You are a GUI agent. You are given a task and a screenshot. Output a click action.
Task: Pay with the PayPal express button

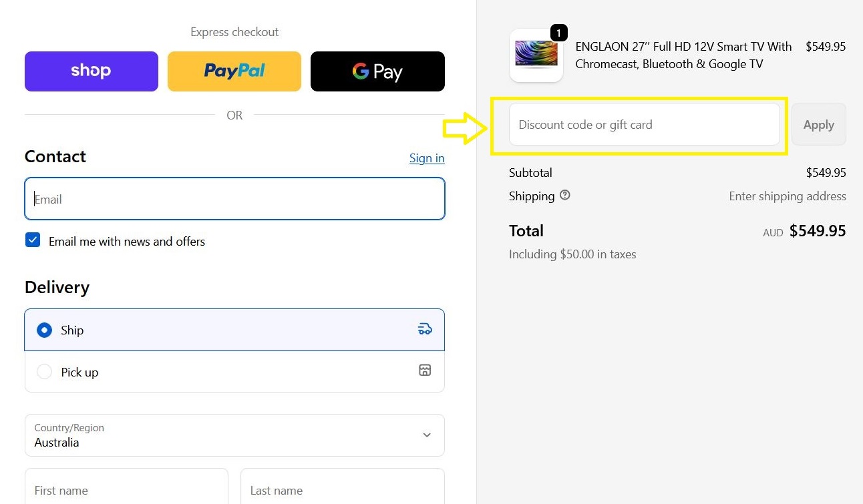(234, 71)
